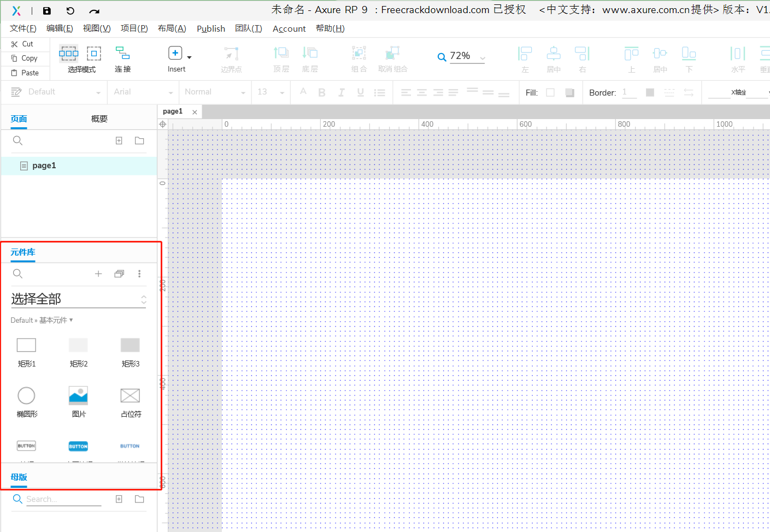770x532 pixels.
Task: Activate the 选择模式 selection mode icon
Action: click(x=68, y=53)
